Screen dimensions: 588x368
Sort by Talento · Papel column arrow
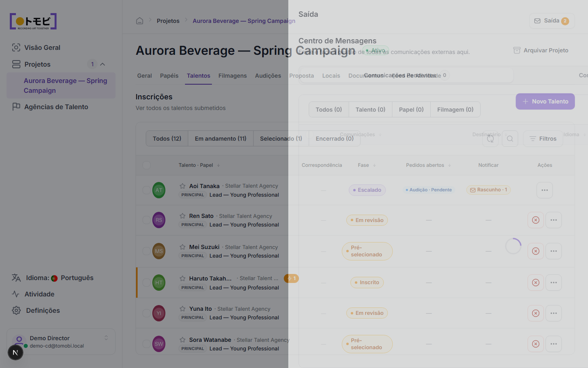pyautogui.click(x=218, y=165)
